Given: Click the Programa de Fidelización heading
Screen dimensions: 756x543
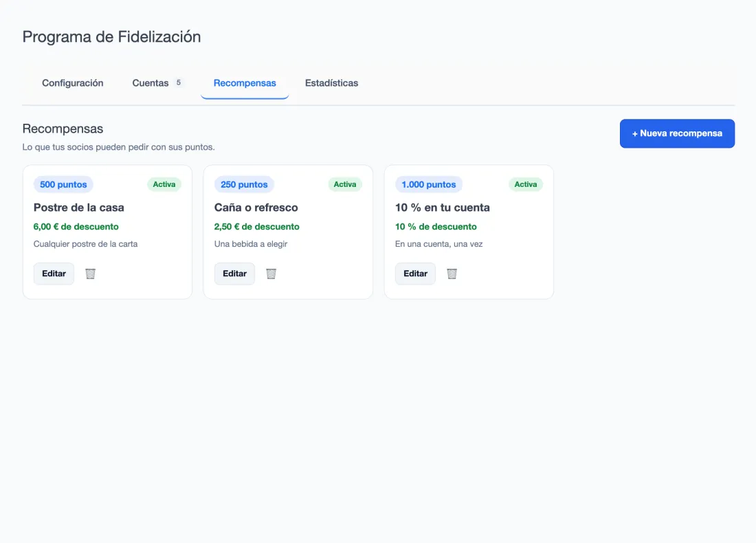Looking at the screenshot, I should click(111, 36).
